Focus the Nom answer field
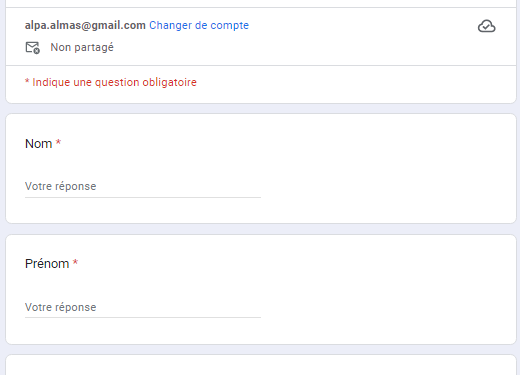 143,186
